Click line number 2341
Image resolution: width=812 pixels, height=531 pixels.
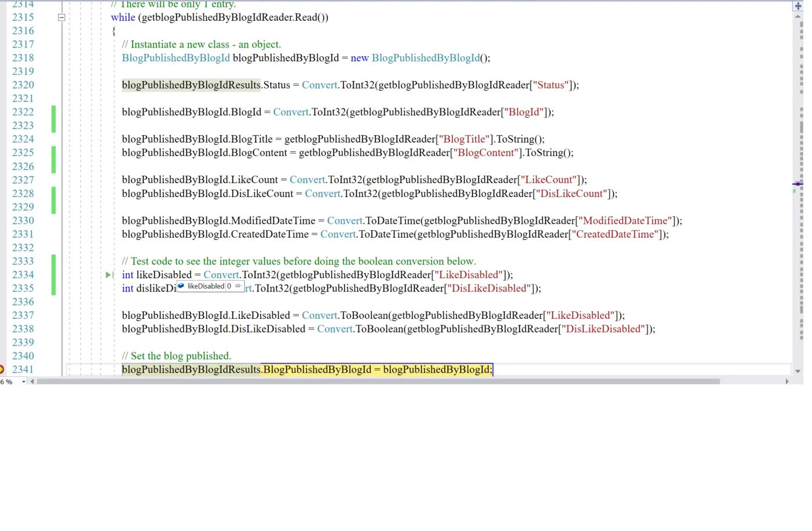[x=23, y=369]
